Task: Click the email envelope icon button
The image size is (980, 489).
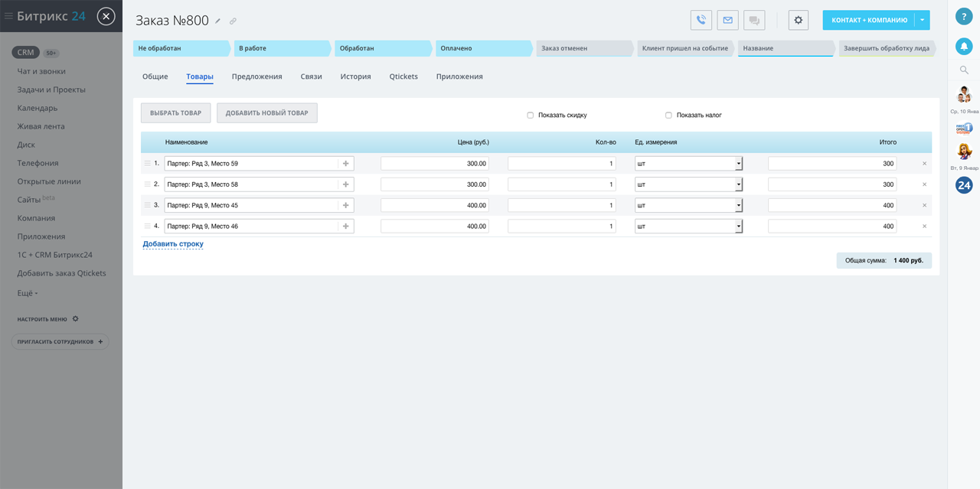Action: (x=727, y=21)
